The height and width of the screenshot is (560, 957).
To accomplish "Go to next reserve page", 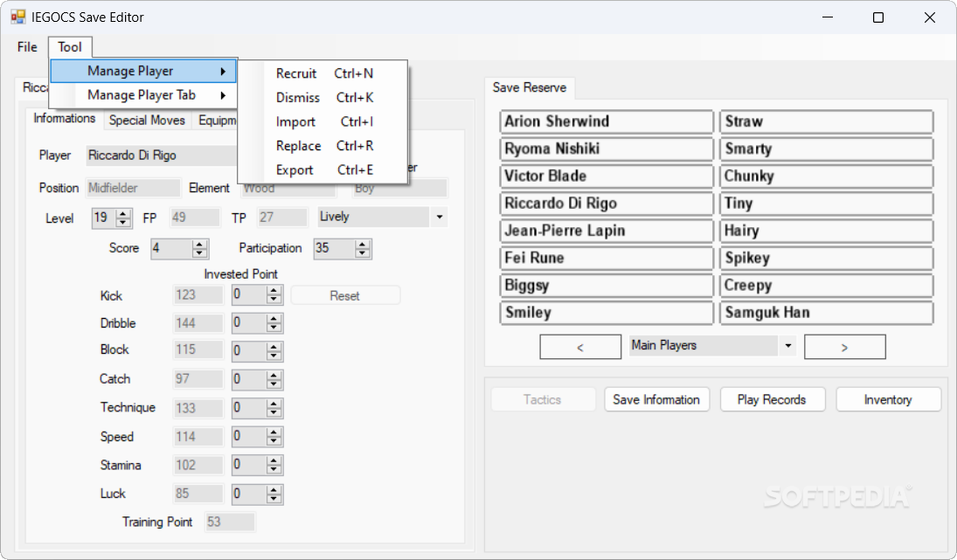I will (x=845, y=347).
